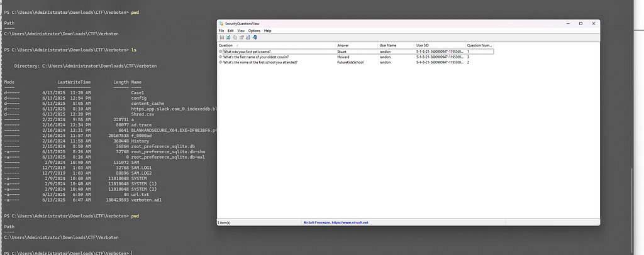Click 'verboten.ad1' in the terminal listing
This screenshot has width=644, height=255.
(146, 199)
